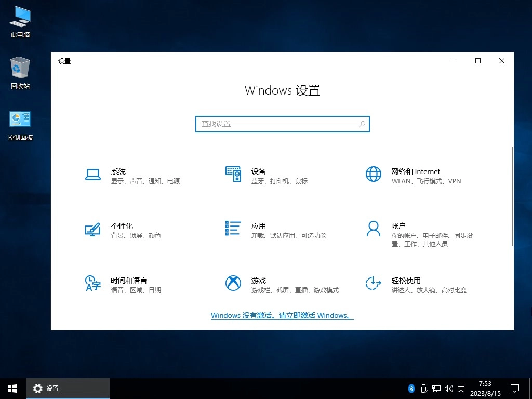Open 帐户 settings category
This screenshot has height=399, width=532.
(398, 230)
